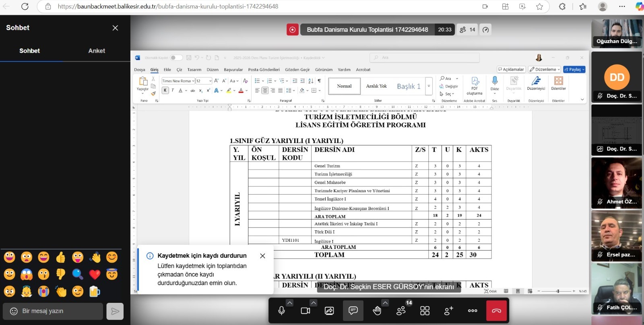Toggle the raise hand button

(377, 311)
